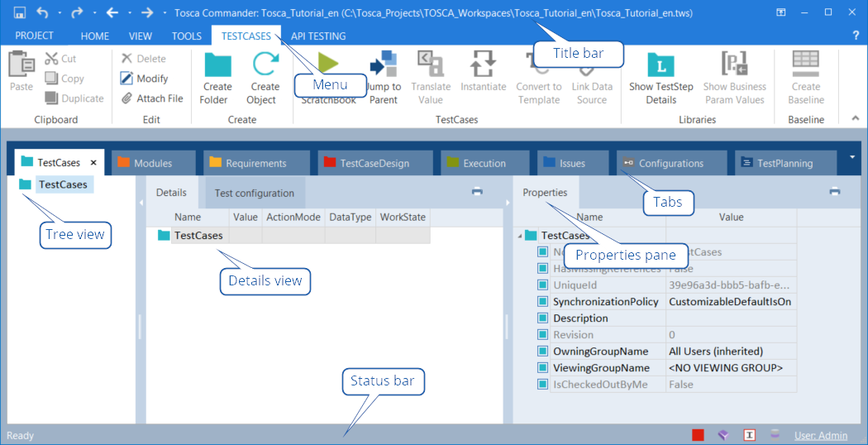Open the Undo history dropdown arrow
This screenshot has width=868, height=445.
tap(60, 12)
